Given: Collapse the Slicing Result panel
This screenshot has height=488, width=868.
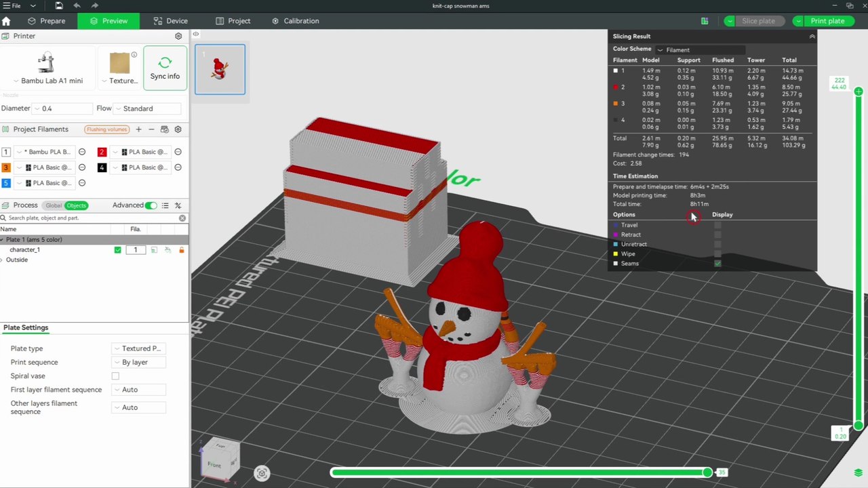Looking at the screenshot, I should pyautogui.click(x=812, y=37).
